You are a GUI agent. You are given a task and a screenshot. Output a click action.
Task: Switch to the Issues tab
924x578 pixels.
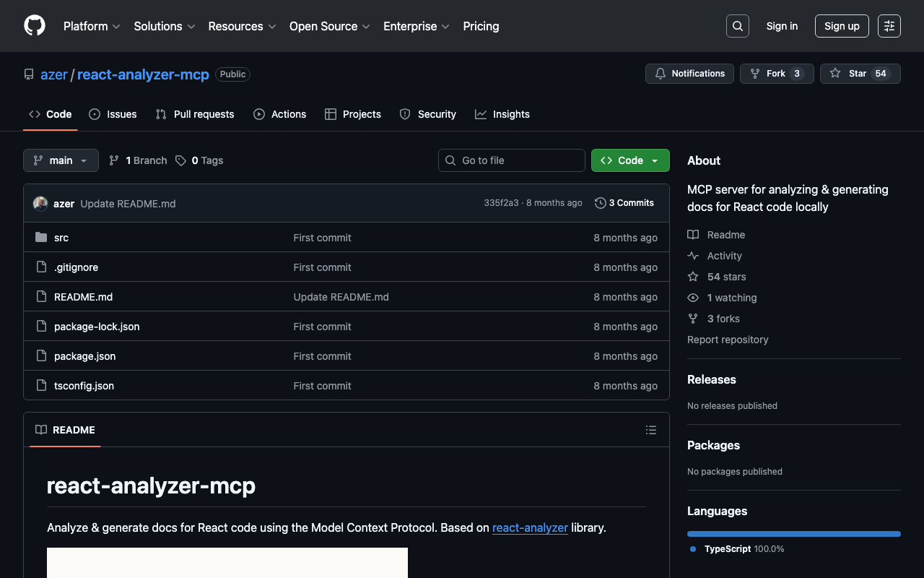(x=113, y=114)
